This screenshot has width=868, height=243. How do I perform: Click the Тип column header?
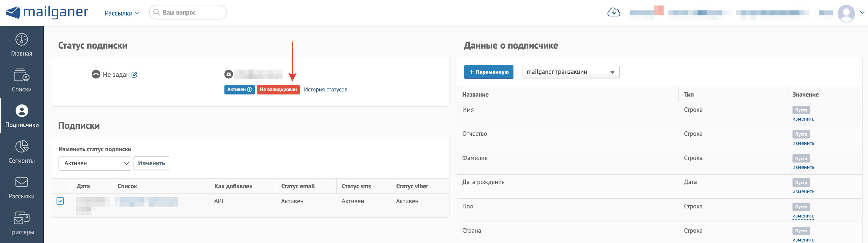pos(689,94)
